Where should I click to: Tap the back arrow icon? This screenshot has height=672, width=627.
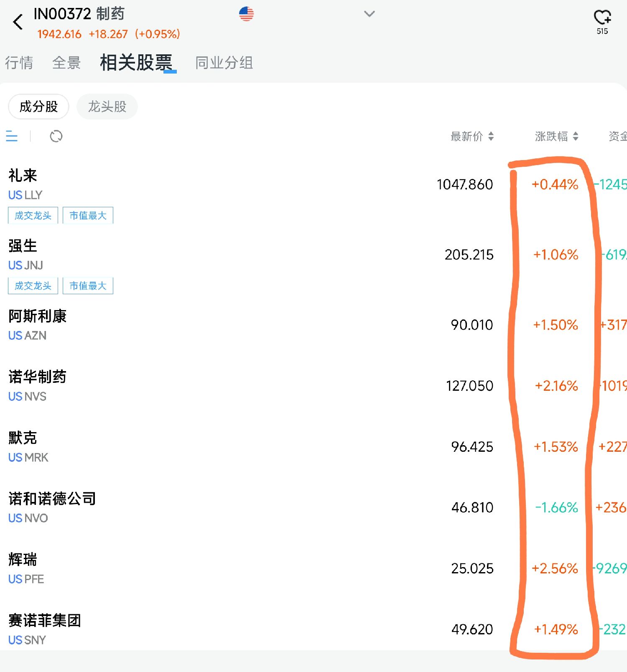coord(18,22)
